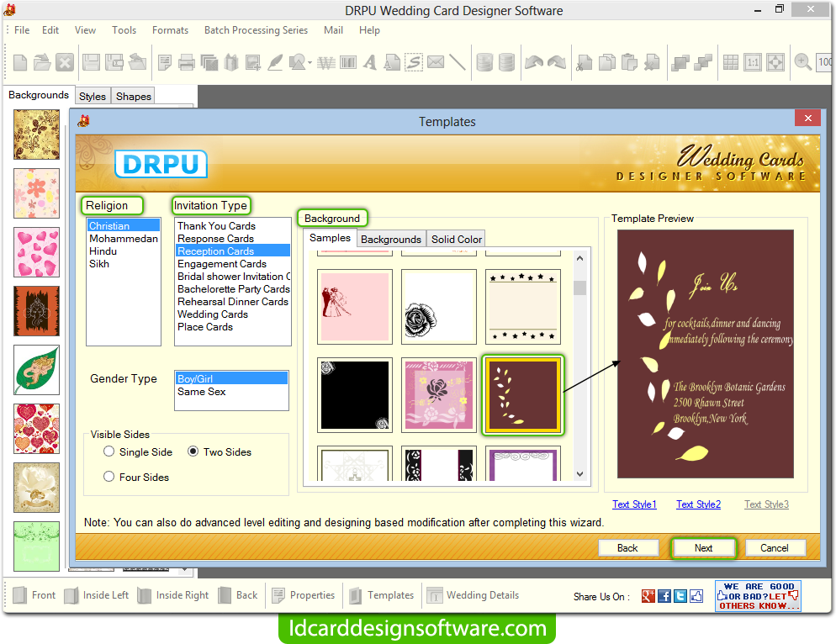Screen dimensions: 836x644
Task: Click the Facebook share icon
Action: click(664, 595)
